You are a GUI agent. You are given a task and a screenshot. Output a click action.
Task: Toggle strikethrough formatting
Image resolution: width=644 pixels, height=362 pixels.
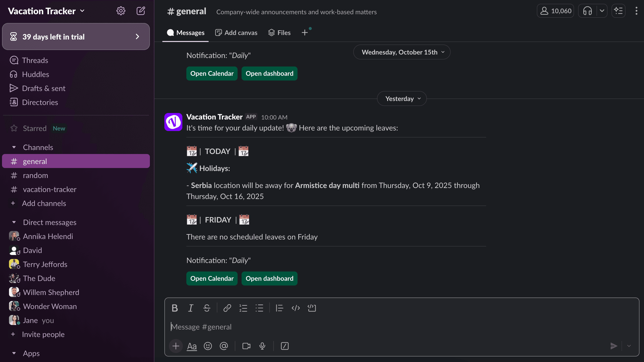(207, 308)
